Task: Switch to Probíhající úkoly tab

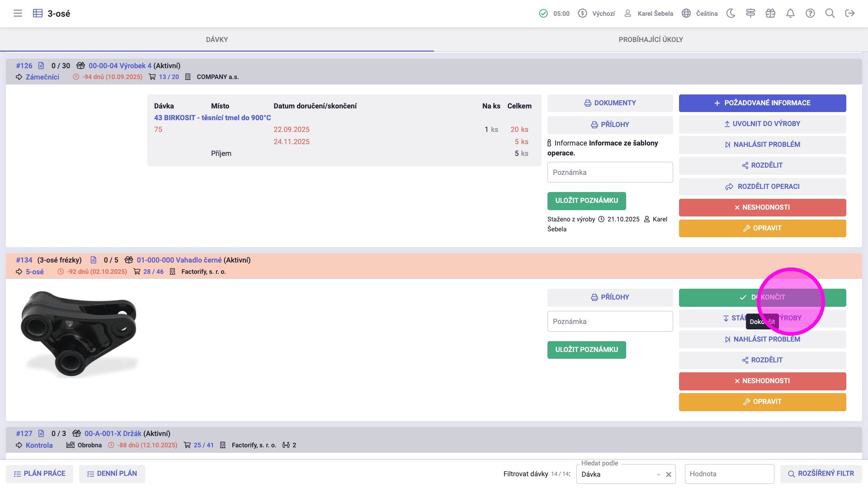Action: (651, 40)
